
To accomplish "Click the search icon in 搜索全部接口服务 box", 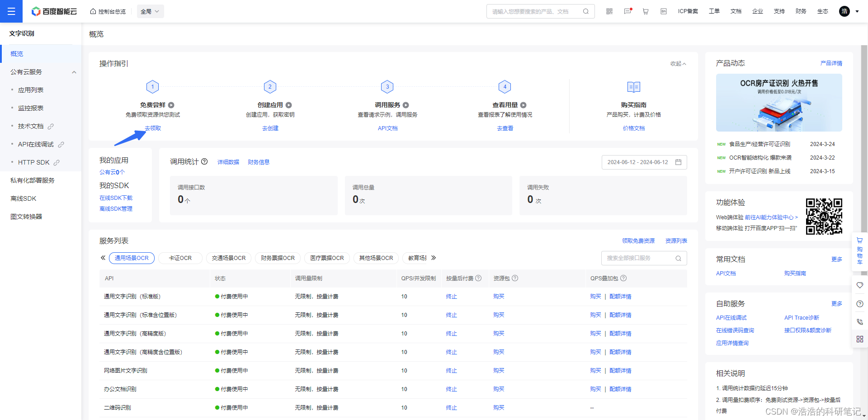I will (678, 258).
